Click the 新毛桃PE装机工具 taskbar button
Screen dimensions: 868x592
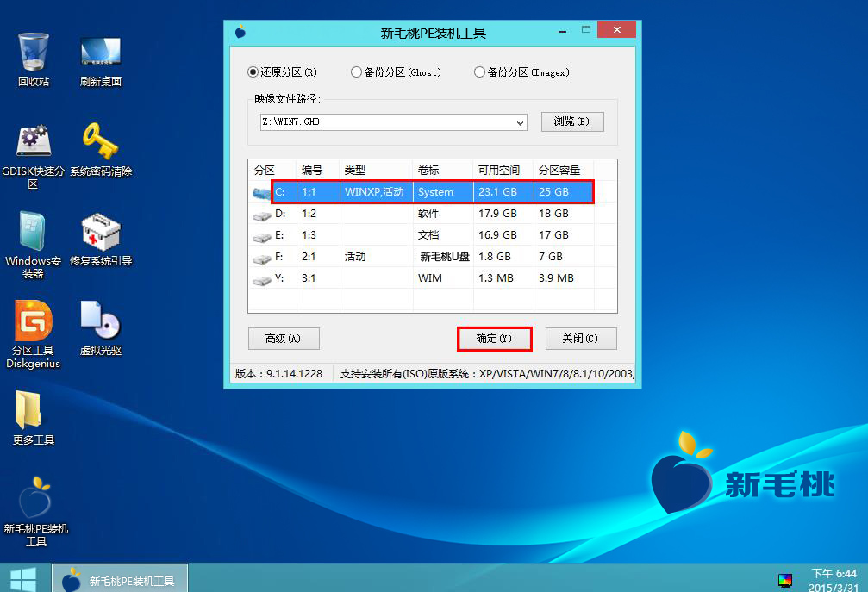point(120,579)
